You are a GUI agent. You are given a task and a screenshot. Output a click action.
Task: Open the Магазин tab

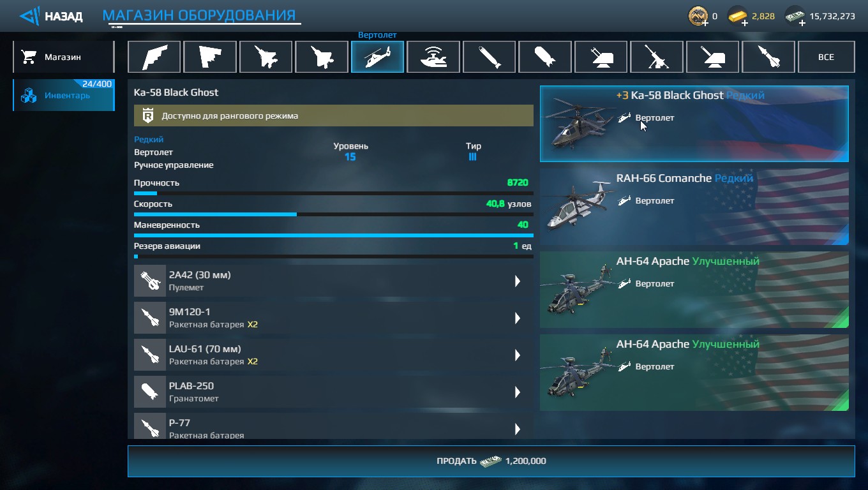pos(63,57)
